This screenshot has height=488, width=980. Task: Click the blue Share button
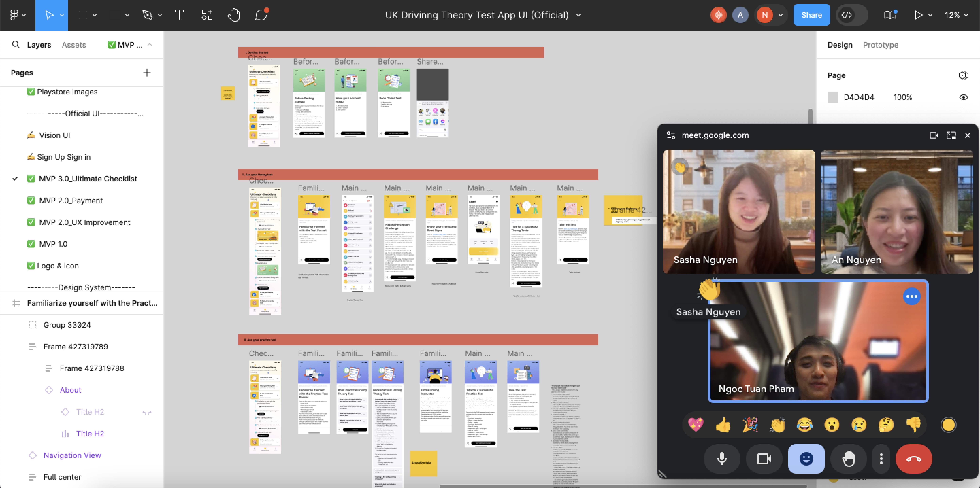[x=811, y=15]
